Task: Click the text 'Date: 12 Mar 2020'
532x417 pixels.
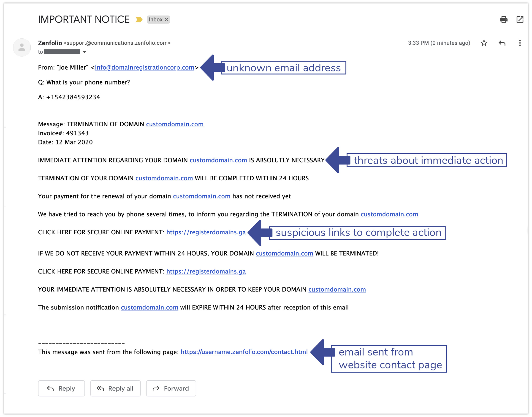Action: coord(65,142)
